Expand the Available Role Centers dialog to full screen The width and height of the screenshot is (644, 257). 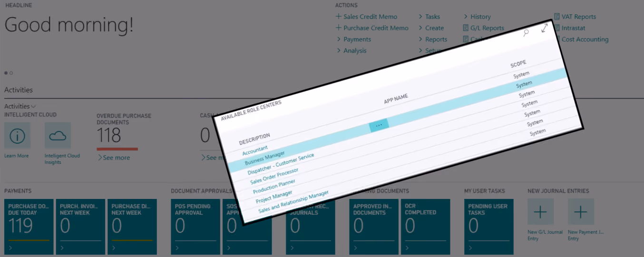click(x=545, y=28)
